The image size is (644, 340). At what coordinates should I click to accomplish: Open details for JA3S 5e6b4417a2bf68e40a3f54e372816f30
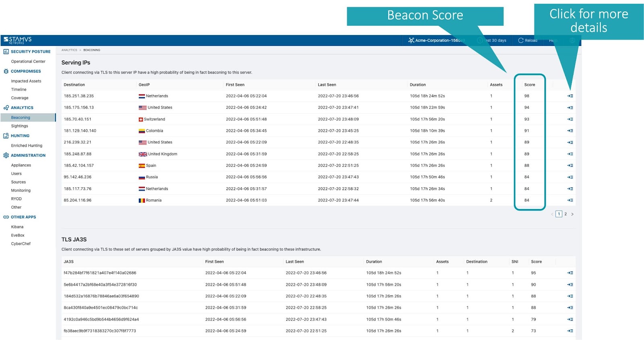click(x=570, y=284)
